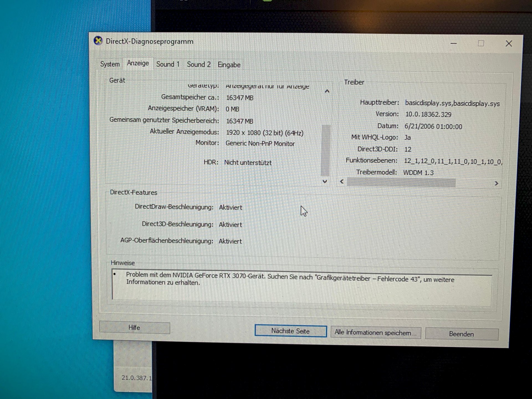Switch to the Sound 2 tab

coord(199,65)
